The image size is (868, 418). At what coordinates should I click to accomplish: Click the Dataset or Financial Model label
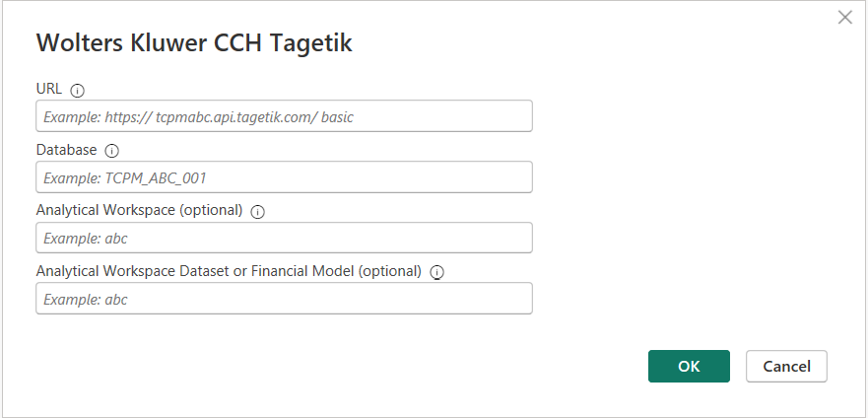click(x=229, y=271)
